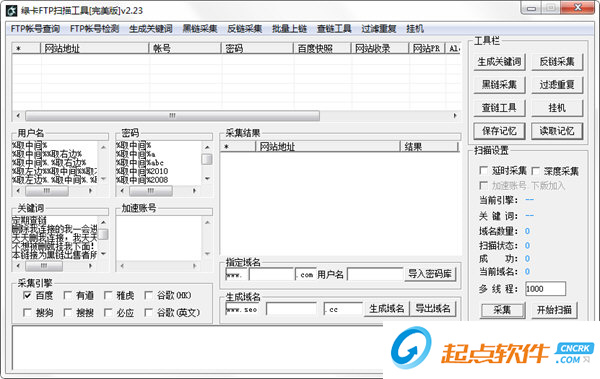Click the 用户名 input in 指定域名
The width and height of the screenshot is (600, 379).
point(375,274)
